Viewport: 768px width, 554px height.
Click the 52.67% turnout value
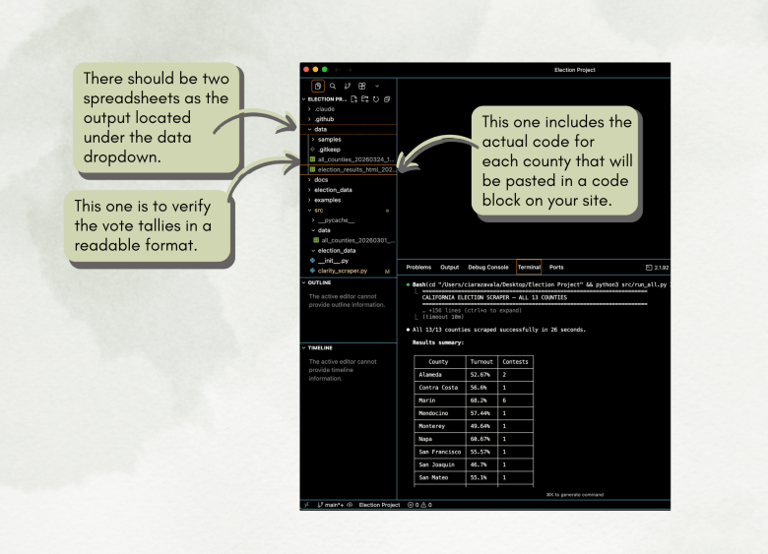[480, 375]
